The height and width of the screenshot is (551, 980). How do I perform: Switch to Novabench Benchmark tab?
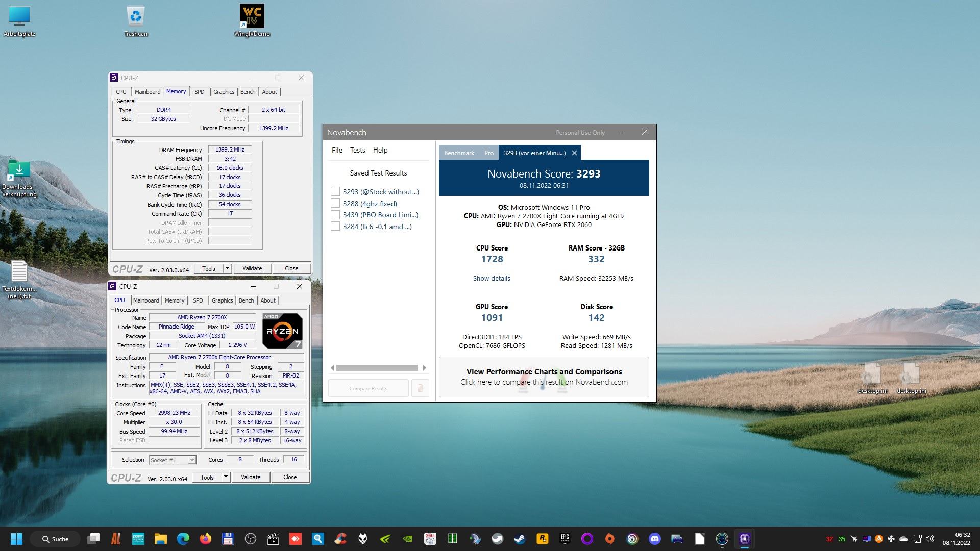[x=459, y=153]
